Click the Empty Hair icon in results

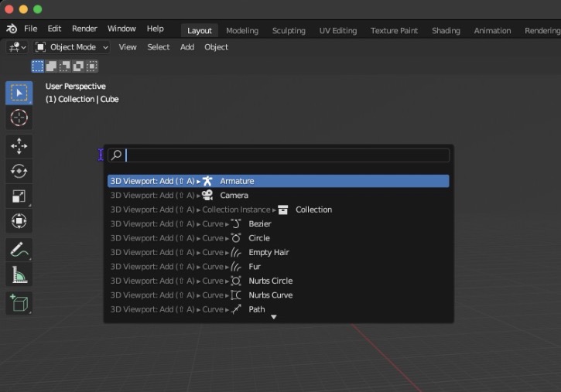pyautogui.click(x=236, y=252)
